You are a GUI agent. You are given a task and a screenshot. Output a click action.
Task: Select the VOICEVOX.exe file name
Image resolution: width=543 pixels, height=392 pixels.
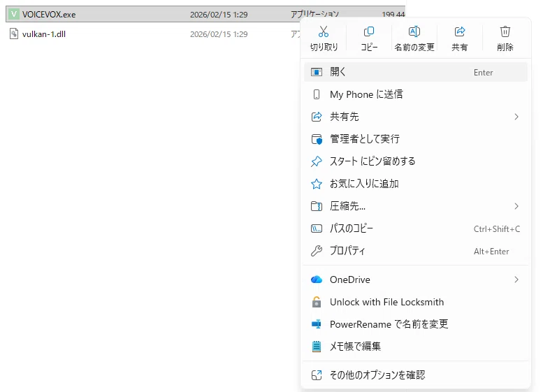(49, 15)
